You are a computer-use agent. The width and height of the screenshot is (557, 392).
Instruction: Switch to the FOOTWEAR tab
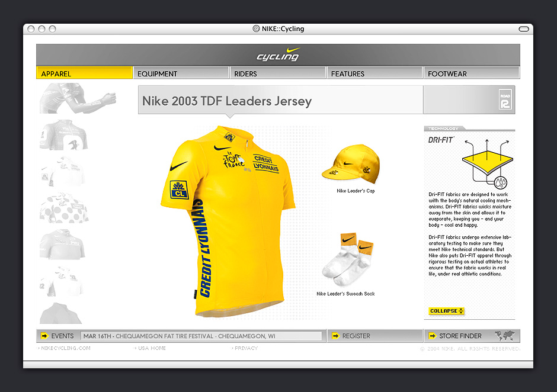(x=472, y=73)
